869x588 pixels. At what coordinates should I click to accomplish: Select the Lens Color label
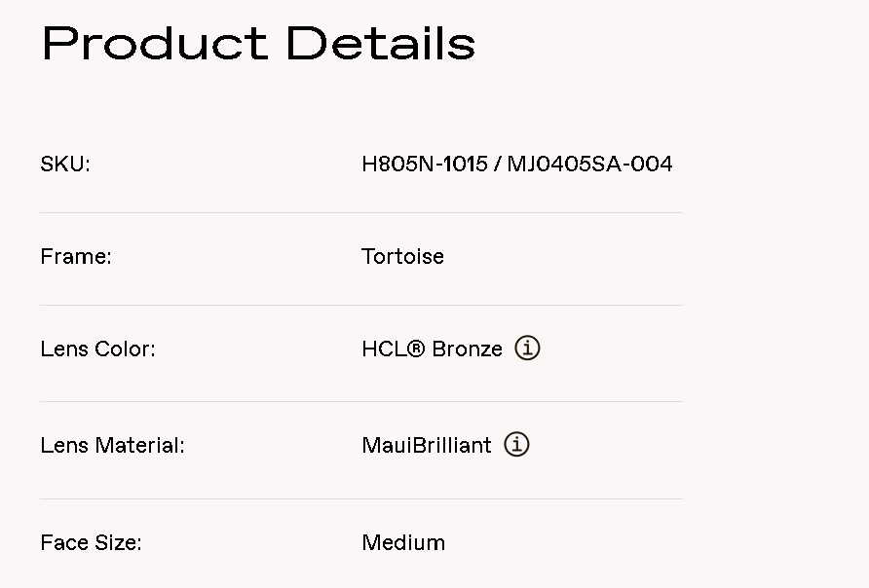[x=97, y=349]
